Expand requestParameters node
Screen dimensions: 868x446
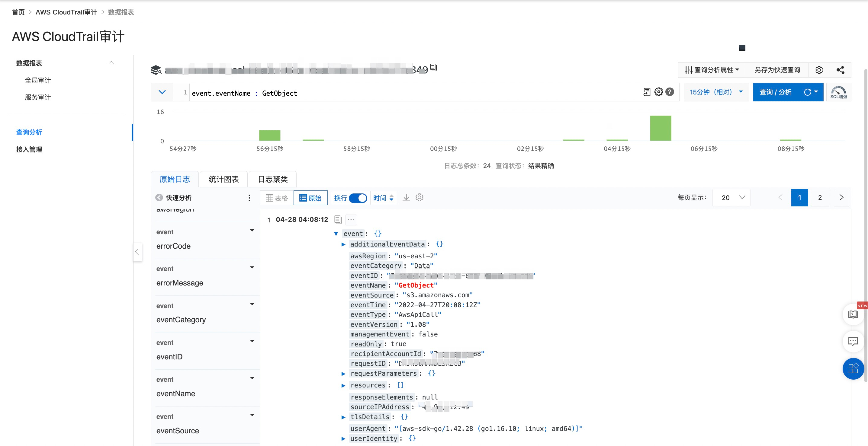click(343, 374)
